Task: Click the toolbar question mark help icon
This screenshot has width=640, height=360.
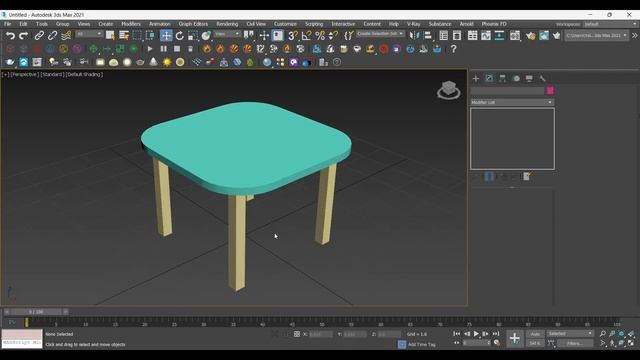Action: (x=453, y=49)
